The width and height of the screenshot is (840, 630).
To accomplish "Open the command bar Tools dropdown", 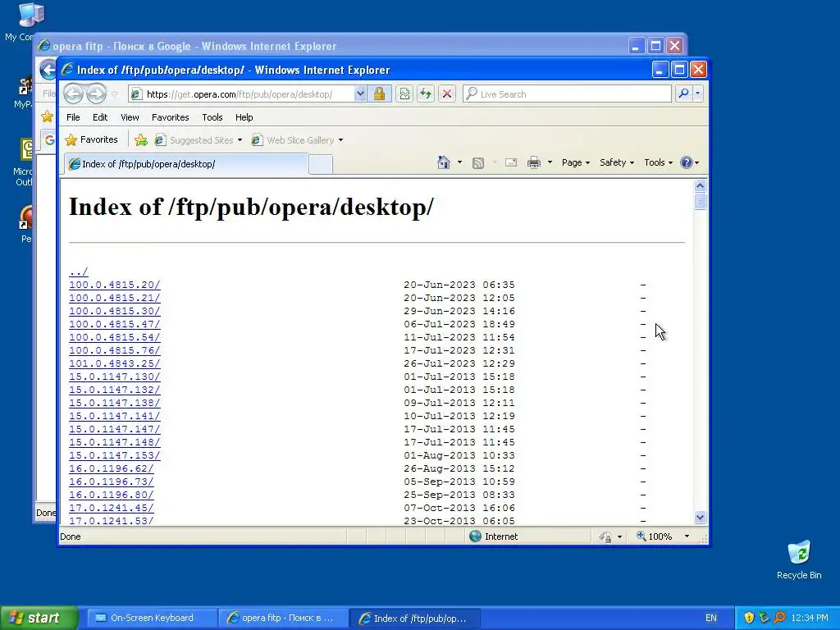I will coord(658,162).
